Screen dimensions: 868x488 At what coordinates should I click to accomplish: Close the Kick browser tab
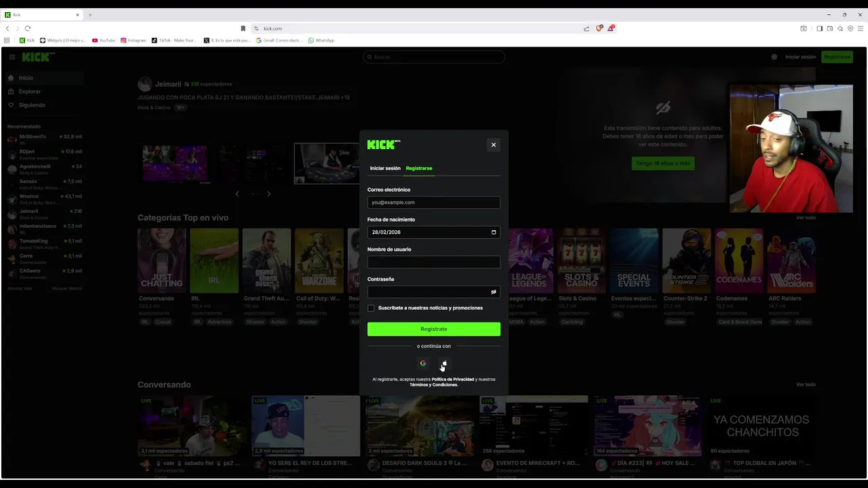[77, 14]
